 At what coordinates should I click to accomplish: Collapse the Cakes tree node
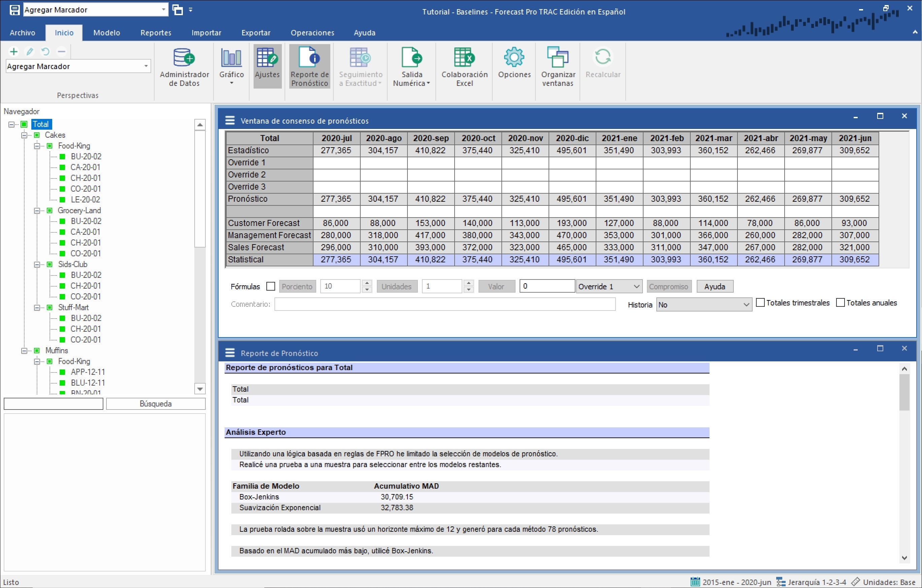coord(24,135)
